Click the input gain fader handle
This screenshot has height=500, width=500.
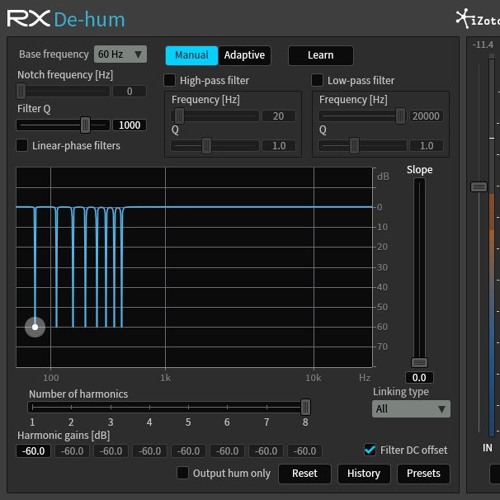click(479, 187)
